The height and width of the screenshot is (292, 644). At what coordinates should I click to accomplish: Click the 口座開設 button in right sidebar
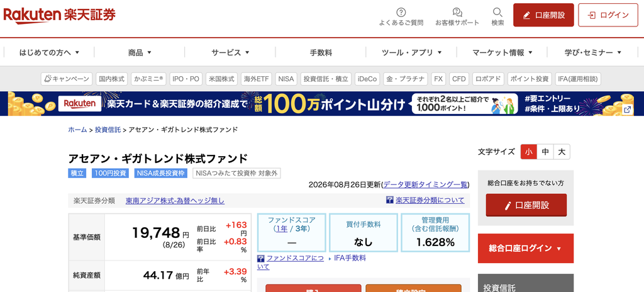(526, 205)
